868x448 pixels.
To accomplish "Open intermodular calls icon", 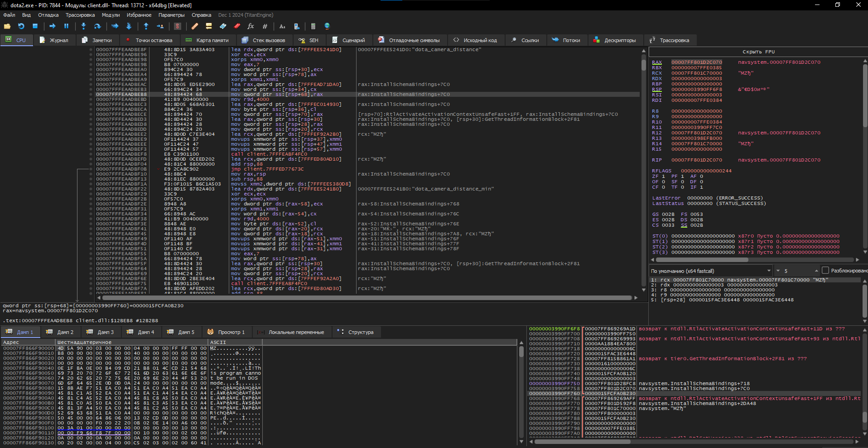I will tap(296, 26).
